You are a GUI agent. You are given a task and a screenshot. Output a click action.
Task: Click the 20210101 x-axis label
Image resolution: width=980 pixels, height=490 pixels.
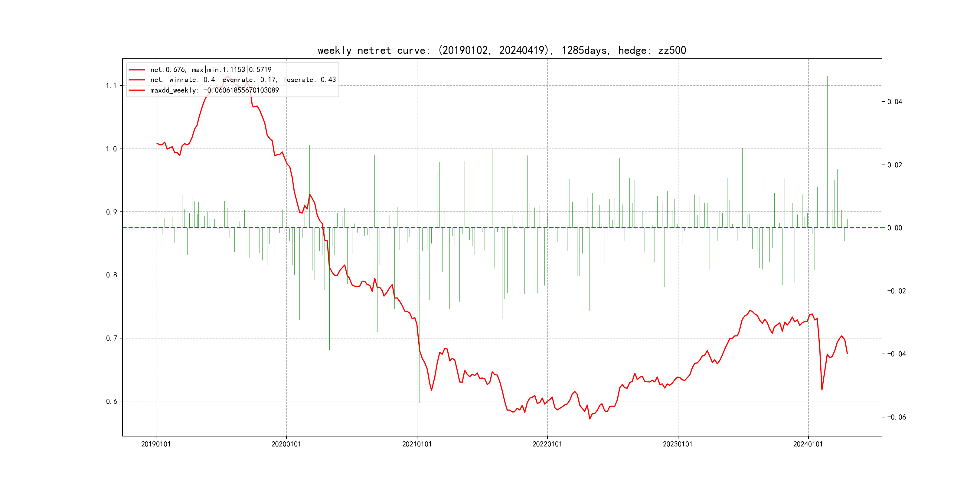point(416,444)
